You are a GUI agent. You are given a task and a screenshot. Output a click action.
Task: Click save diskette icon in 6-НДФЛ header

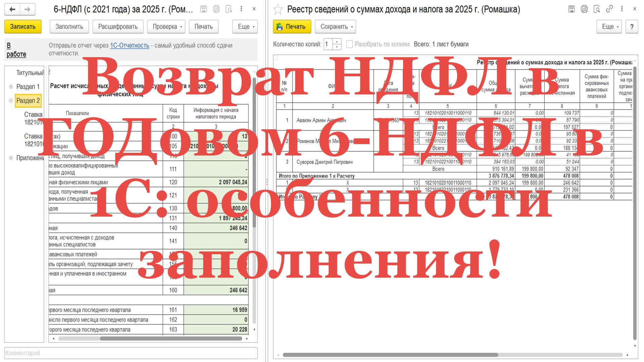coord(204,9)
